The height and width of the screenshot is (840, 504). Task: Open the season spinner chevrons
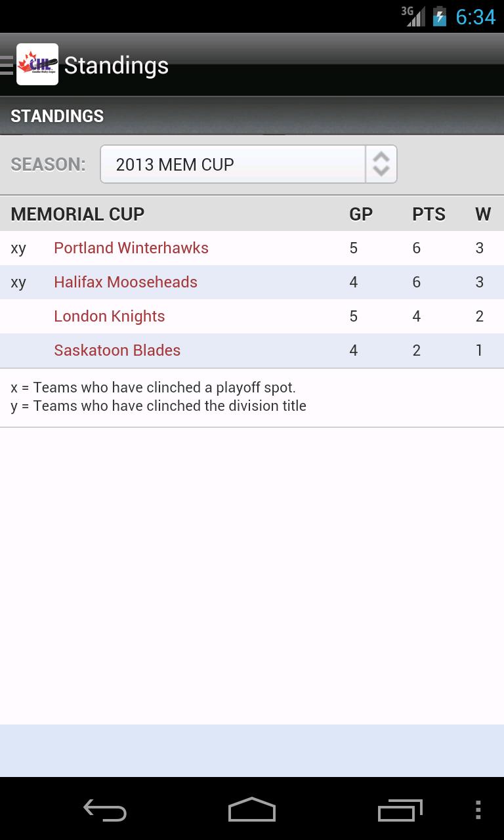[x=381, y=164]
